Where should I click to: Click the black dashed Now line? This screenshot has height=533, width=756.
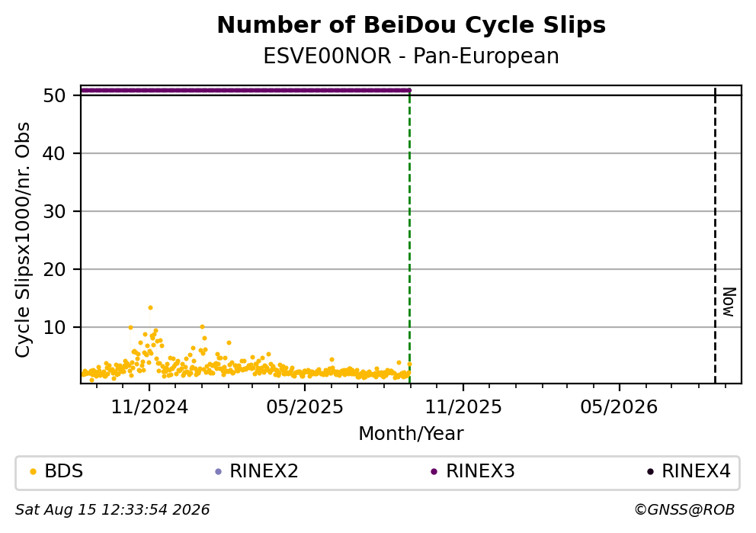click(715, 236)
